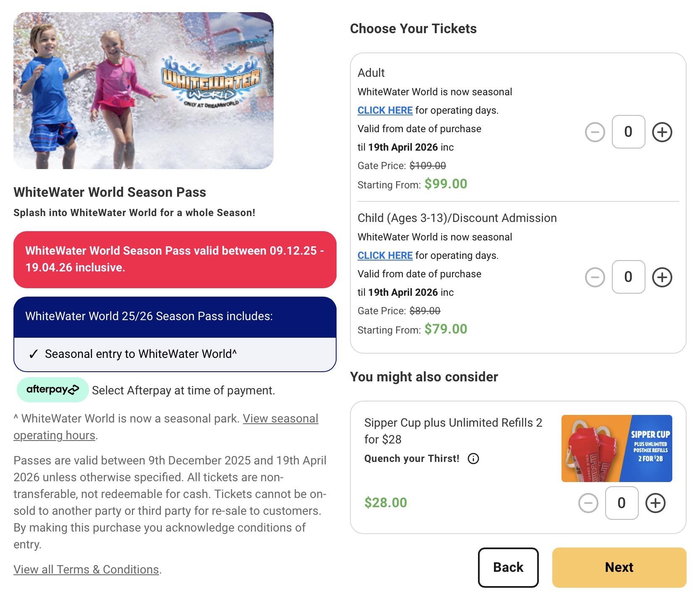Add a Child ticket using plus icon
The height and width of the screenshot is (597, 700).
tap(662, 277)
